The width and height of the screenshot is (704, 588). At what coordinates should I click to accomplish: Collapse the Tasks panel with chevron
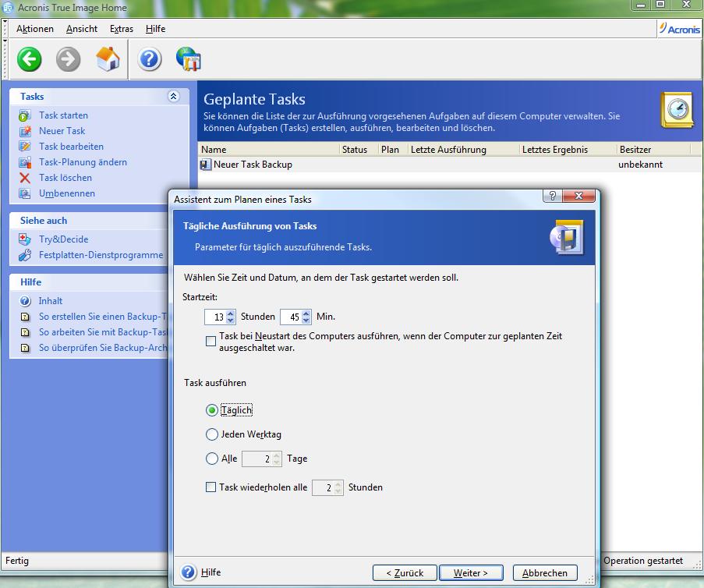pyautogui.click(x=174, y=96)
